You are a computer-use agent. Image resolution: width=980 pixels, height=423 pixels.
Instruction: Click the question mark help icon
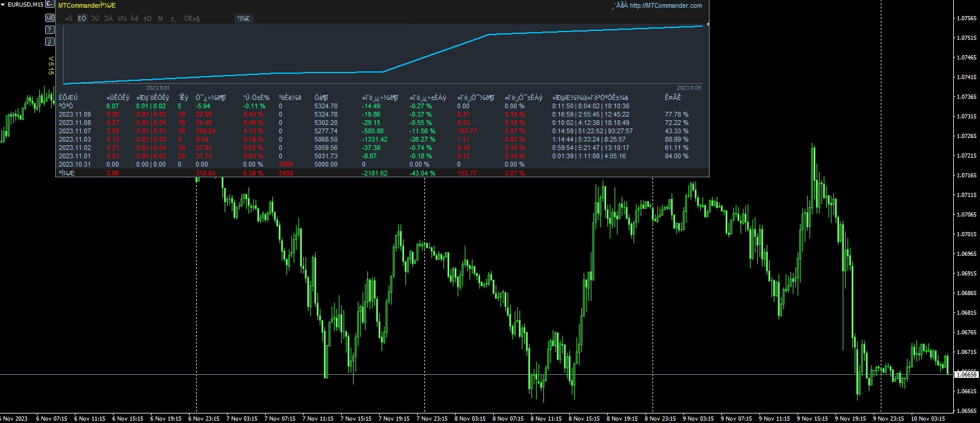coord(50,30)
